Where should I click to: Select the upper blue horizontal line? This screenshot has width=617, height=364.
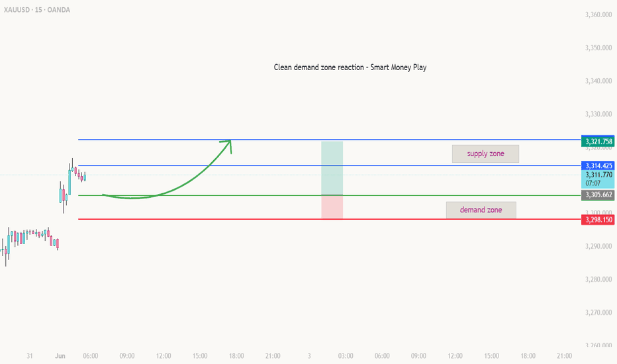click(x=330, y=140)
